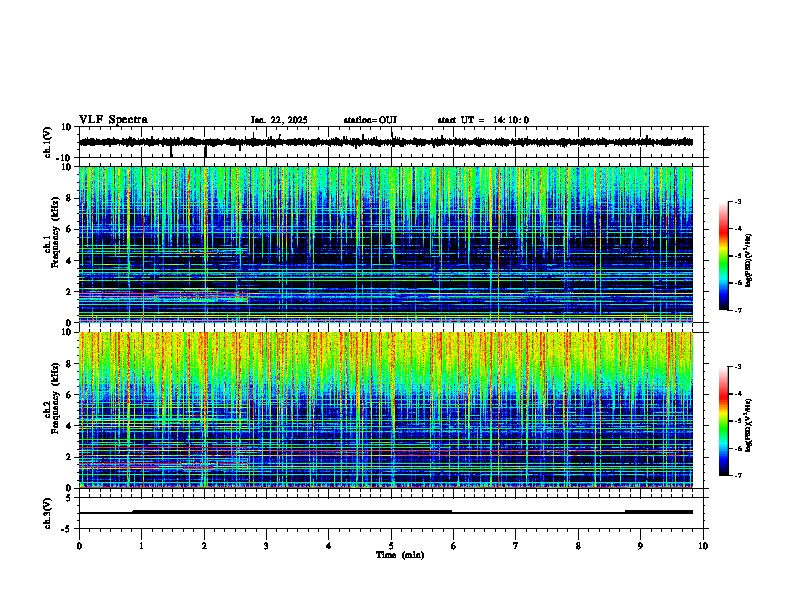Click the upper color bar beside ch.1 spectrogram

(x=724, y=256)
